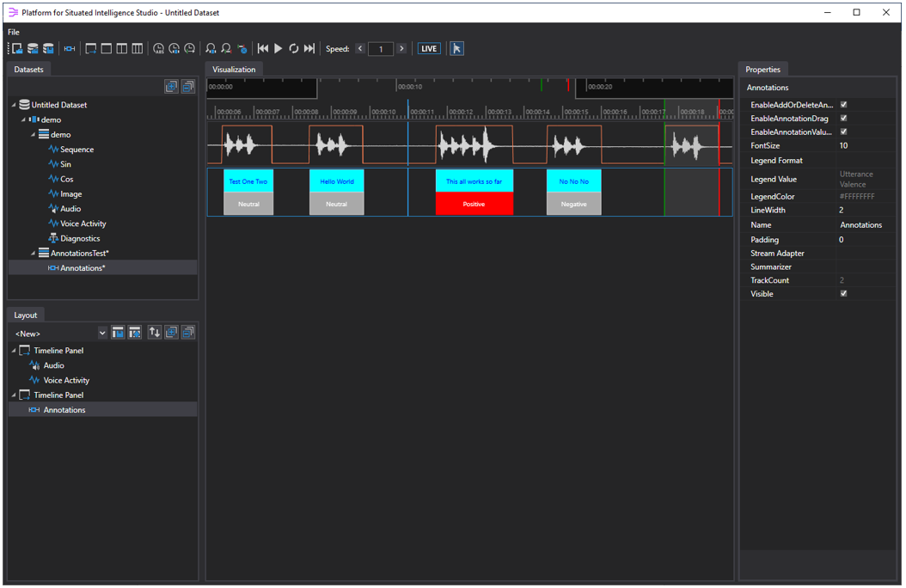
Task: Click the cursor pointer mode toolbar icon
Action: (x=456, y=49)
